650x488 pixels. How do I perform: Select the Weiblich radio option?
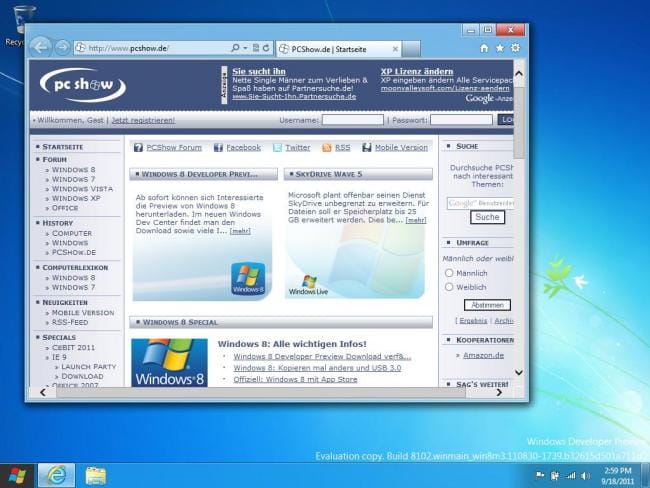[449, 287]
